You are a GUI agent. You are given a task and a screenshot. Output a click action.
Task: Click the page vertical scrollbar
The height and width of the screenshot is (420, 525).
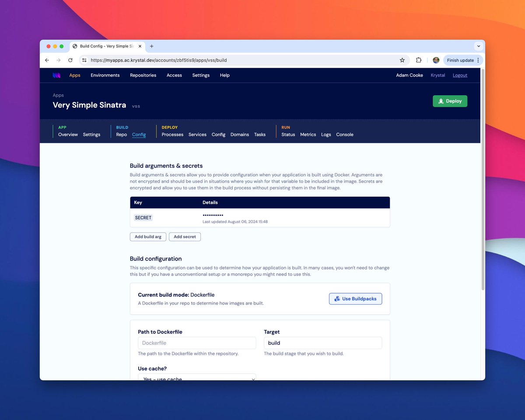coord(483,179)
